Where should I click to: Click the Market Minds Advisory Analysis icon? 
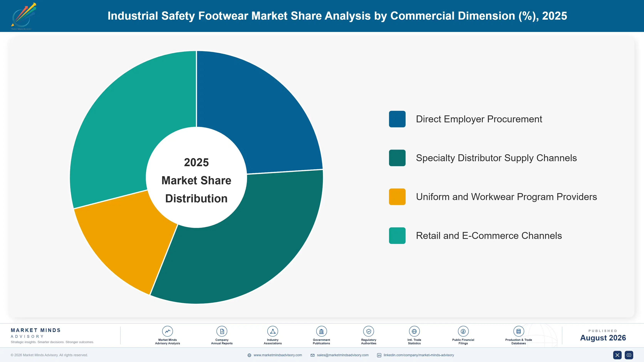(x=168, y=331)
